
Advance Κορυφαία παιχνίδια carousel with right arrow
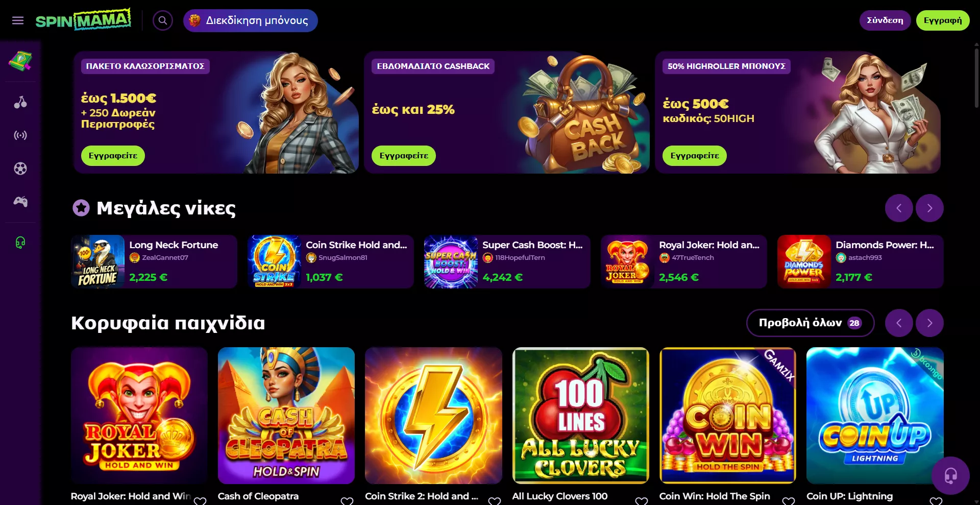click(929, 323)
